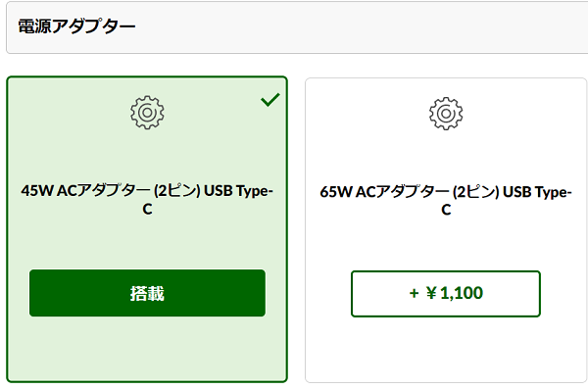Click the 1,100 amount text on the 65W card
This screenshot has height=389, width=588.
pyautogui.click(x=462, y=293)
